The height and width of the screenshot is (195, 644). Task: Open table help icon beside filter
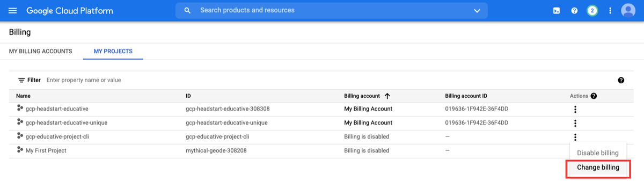[x=621, y=80]
